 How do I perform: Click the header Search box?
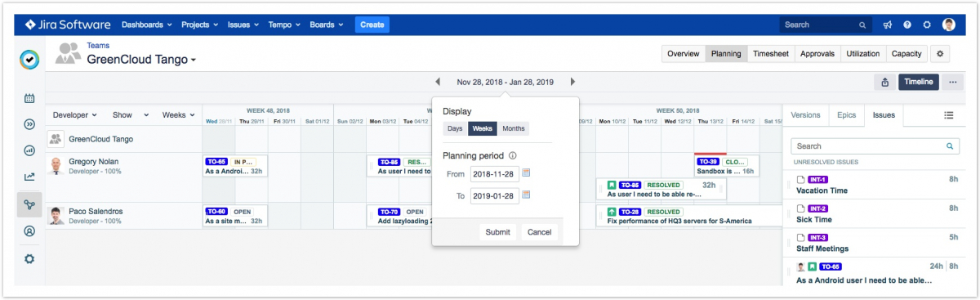(x=826, y=25)
